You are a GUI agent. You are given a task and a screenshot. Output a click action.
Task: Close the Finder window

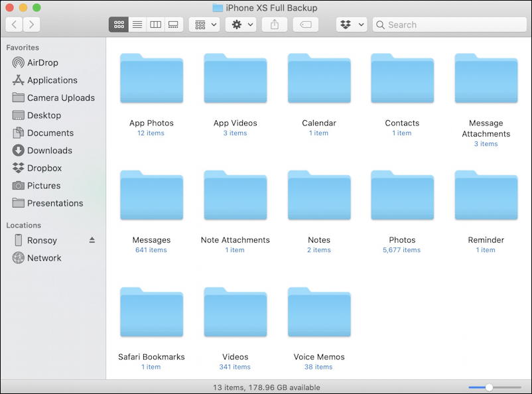point(9,7)
